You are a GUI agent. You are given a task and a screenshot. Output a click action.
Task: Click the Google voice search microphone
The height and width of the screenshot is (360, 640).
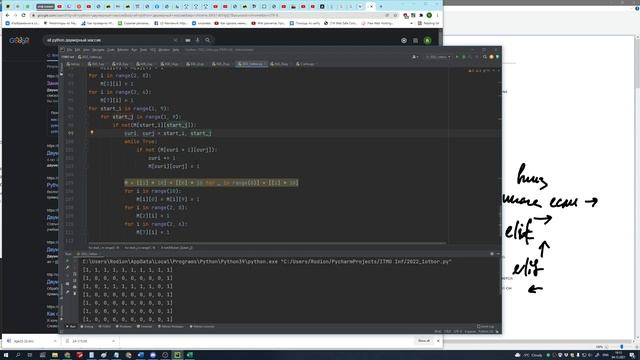(198, 40)
